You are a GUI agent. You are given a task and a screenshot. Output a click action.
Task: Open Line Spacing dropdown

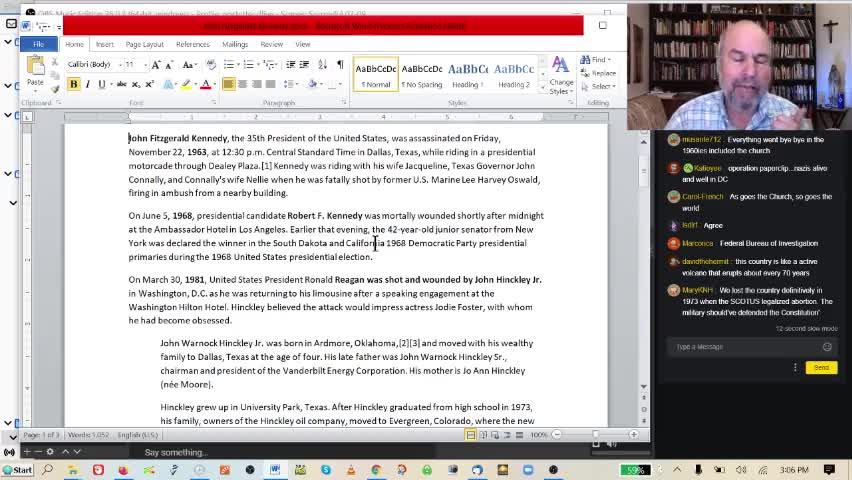291,84
